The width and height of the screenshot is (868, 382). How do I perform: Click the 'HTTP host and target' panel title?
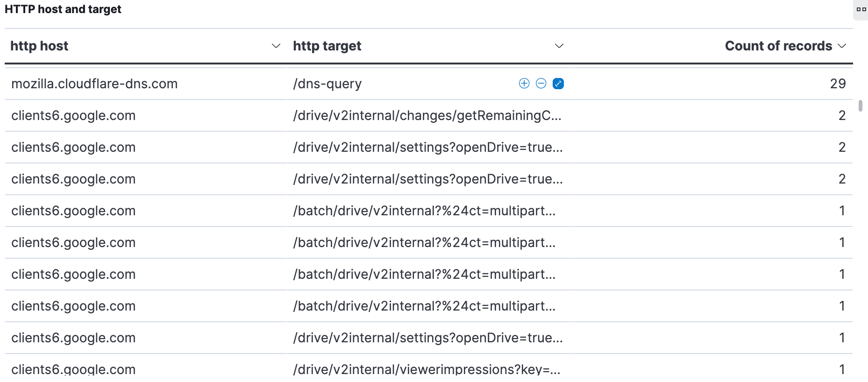(x=63, y=9)
